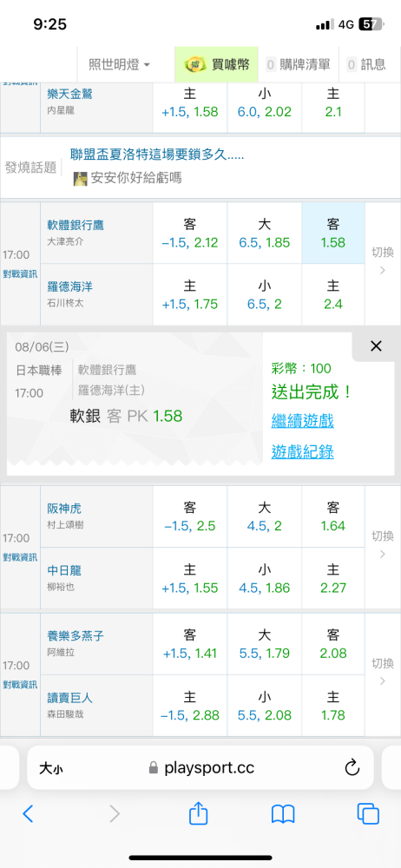Viewport: 401px width, 868px height.
Task: Open 購牌清單 tab
Action: (298, 65)
